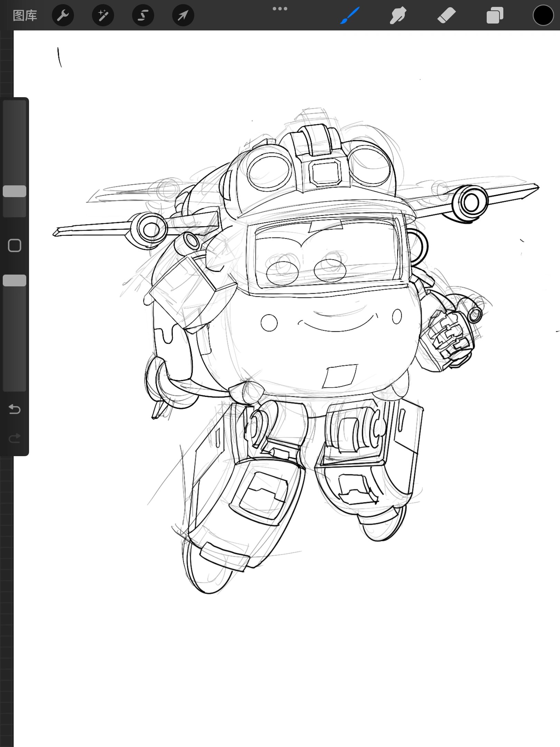
Task: Open the Adjustments magic wand menu
Action: [103, 16]
